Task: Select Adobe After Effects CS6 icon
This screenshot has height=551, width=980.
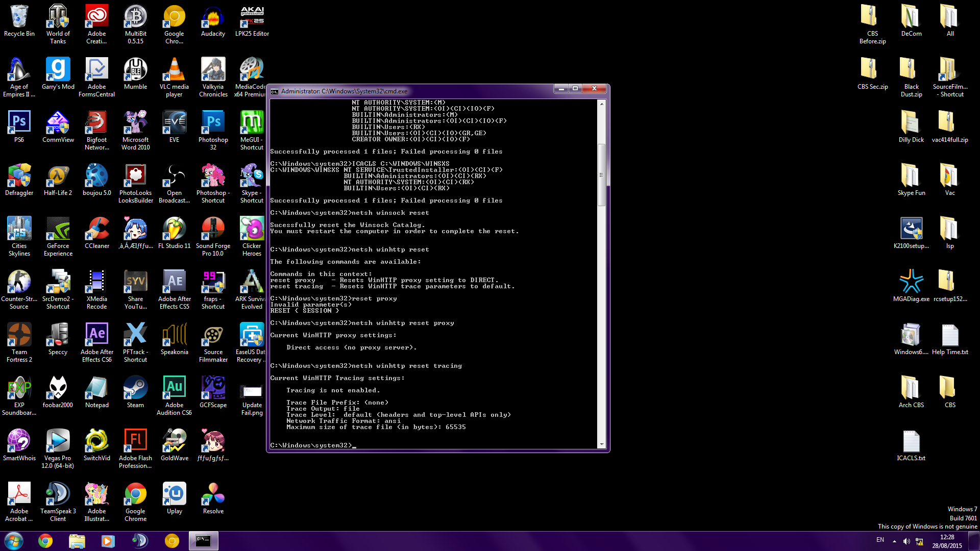Action: (96, 342)
